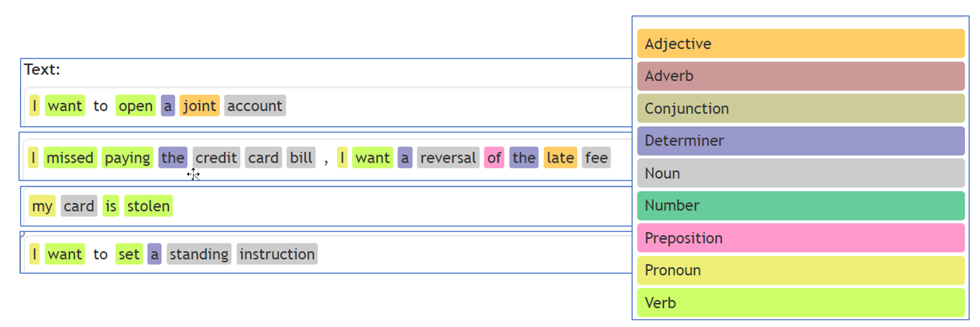The height and width of the screenshot is (327, 980).
Task: Click the Noun label
Action: (x=800, y=173)
